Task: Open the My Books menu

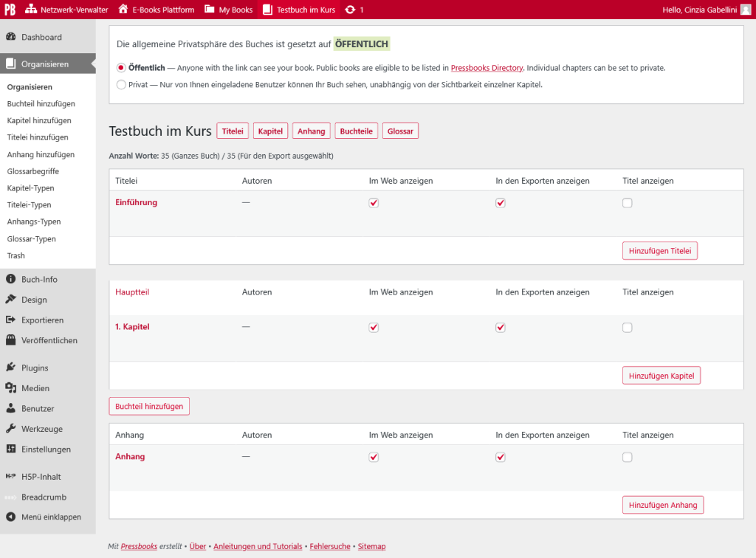Action: (x=228, y=10)
